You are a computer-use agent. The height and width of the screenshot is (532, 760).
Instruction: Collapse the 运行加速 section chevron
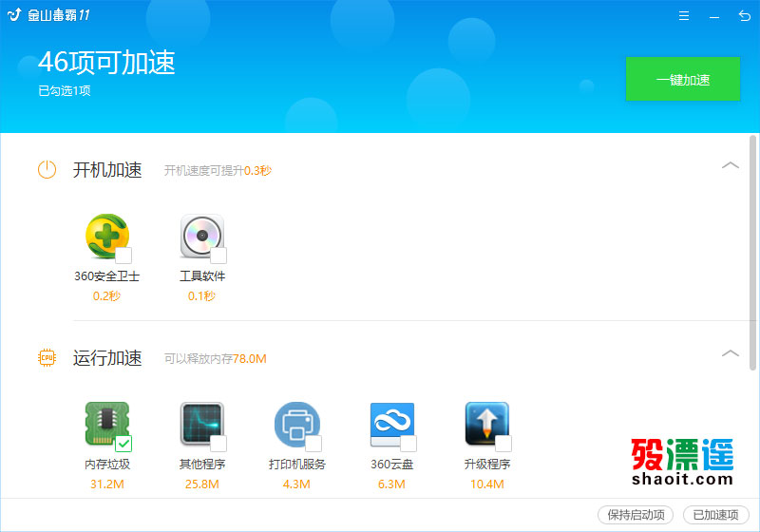pyautogui.click(x=730, y=353)
